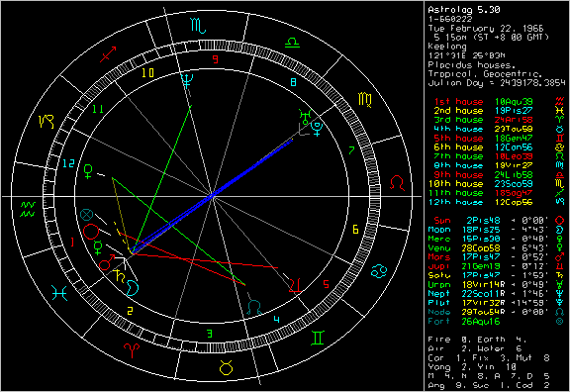570x392 pixels.
Task: Click the Venus glyph in the 12th house
Action: 88,171
